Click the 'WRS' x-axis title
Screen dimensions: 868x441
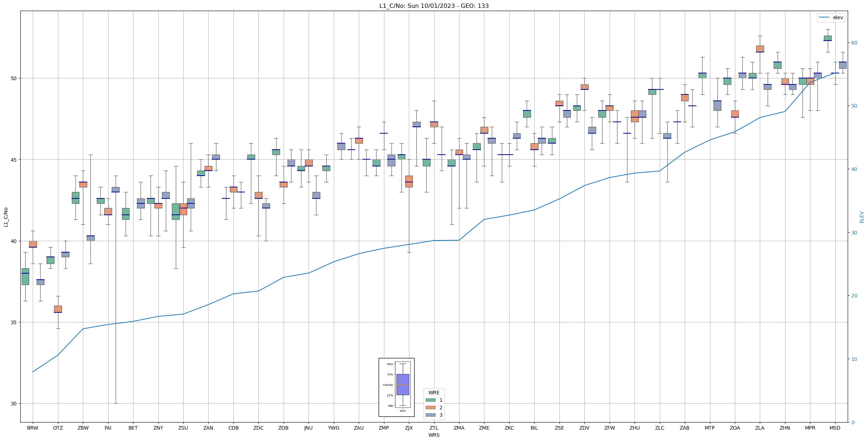[434, 435]
